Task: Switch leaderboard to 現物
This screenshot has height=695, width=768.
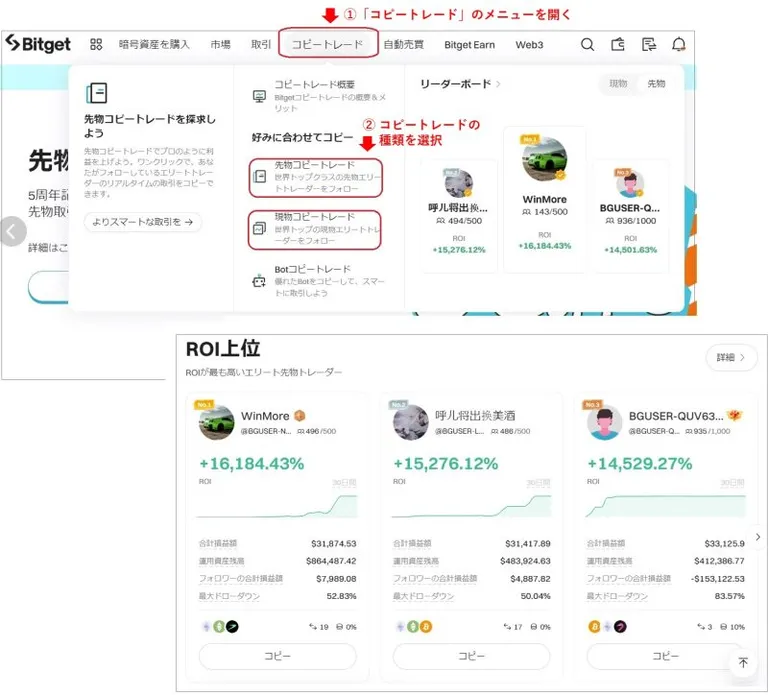Action: [618, 84]
